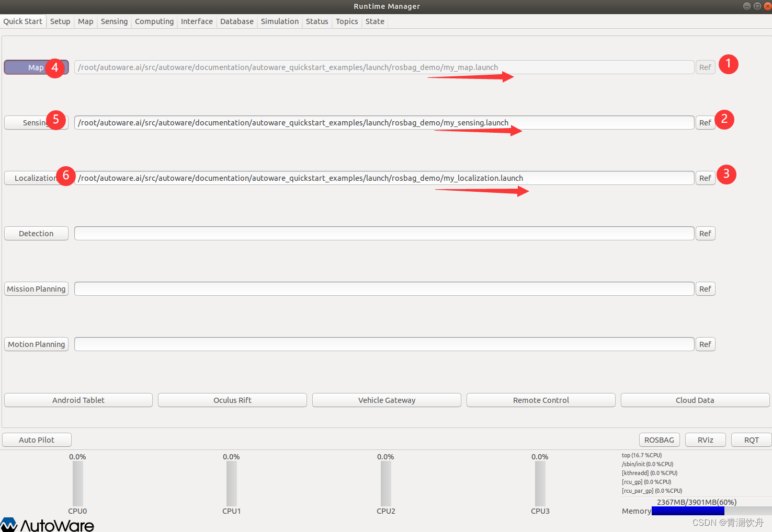Click the Memory usage bar
The height and width of the screenshot is (532, 772).
[711, 511]
